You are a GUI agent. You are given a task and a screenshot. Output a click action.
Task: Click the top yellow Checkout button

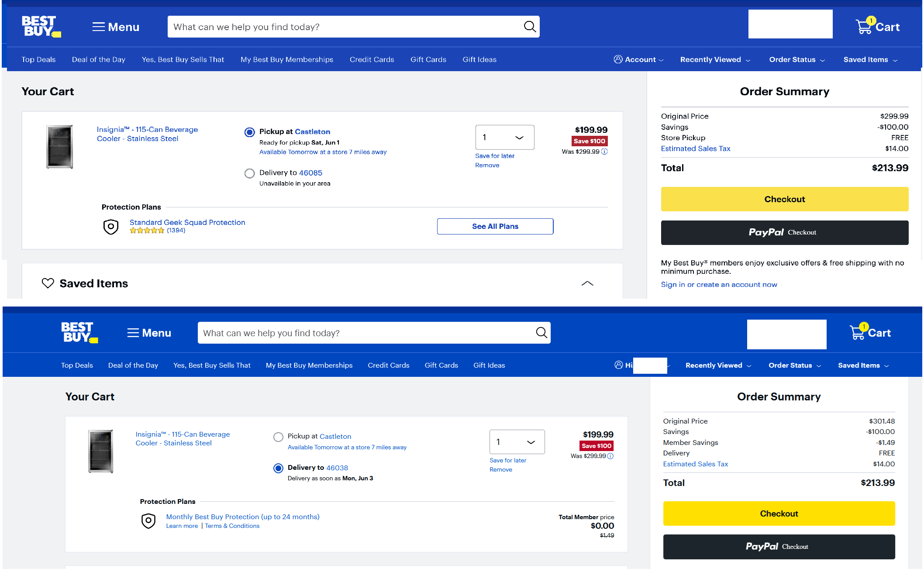tap(784, 199)
